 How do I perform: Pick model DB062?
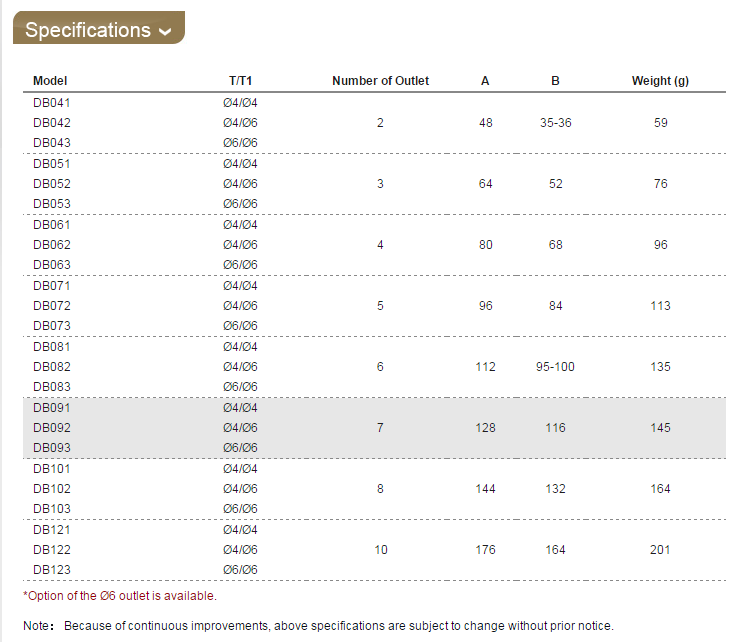[x=52, y=245]
